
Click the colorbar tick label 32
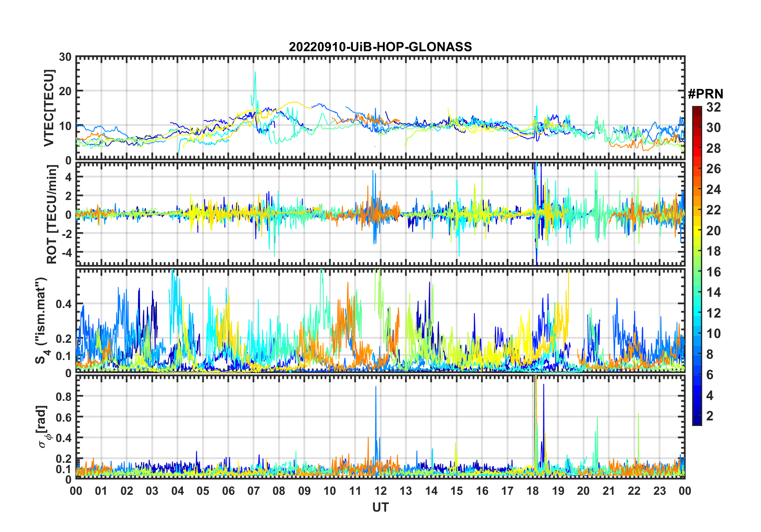click(713, 107)
